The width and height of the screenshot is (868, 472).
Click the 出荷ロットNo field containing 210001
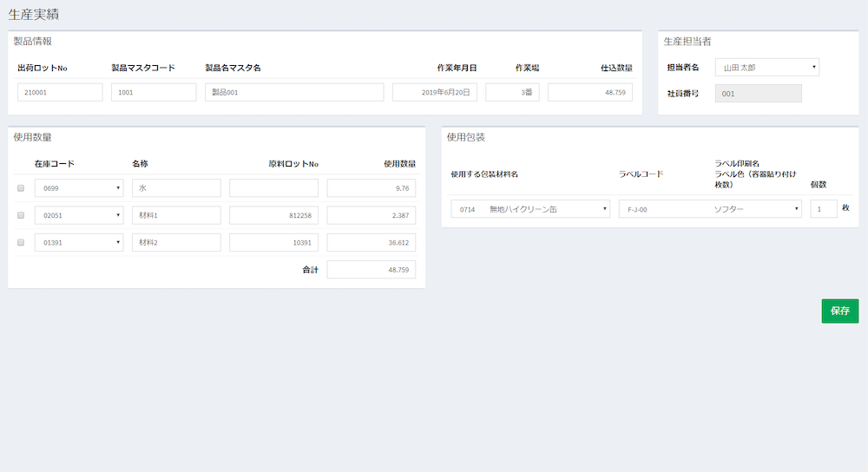tap(60, 92)
